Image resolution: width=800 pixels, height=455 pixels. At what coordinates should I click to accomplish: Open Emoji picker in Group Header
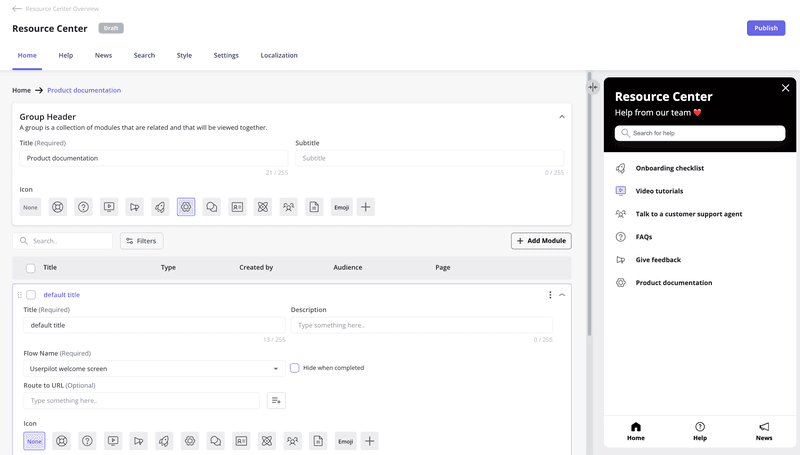pos(341,207)
